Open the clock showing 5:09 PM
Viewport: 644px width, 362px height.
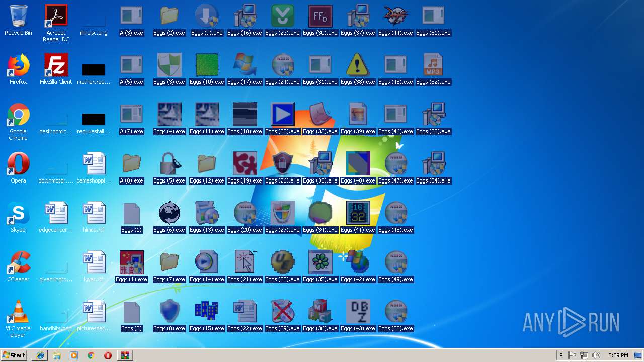tap(618, 355)
